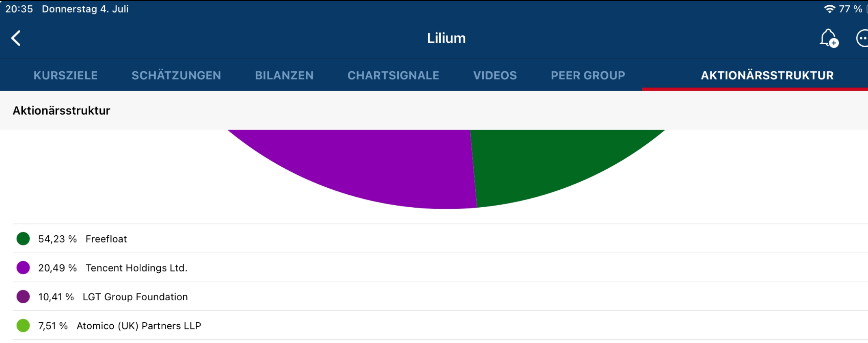The width and height of the screenshot is (868, 343).
Task: Switch to the KURSZIELE tab
Action: coord(65,75)
